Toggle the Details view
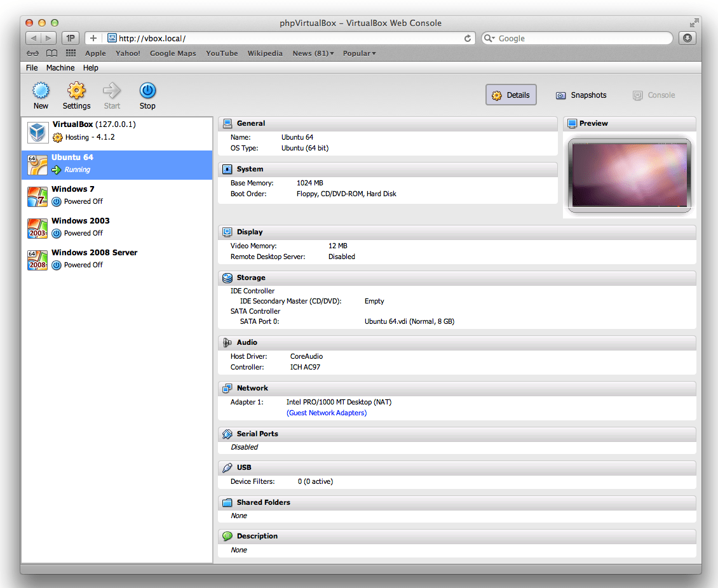This screenshot has width=718, height=588. pos(511,95)
